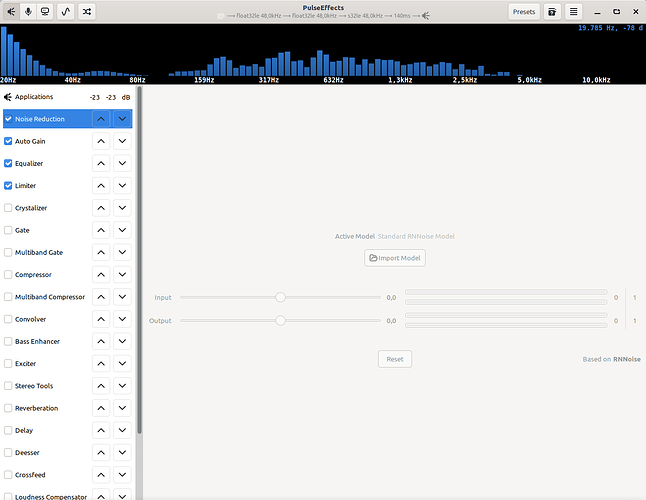Screen dimensions: 646x500
Task: Enable the Bass Enhancer checkbox
Action: (x=9, y=342)
